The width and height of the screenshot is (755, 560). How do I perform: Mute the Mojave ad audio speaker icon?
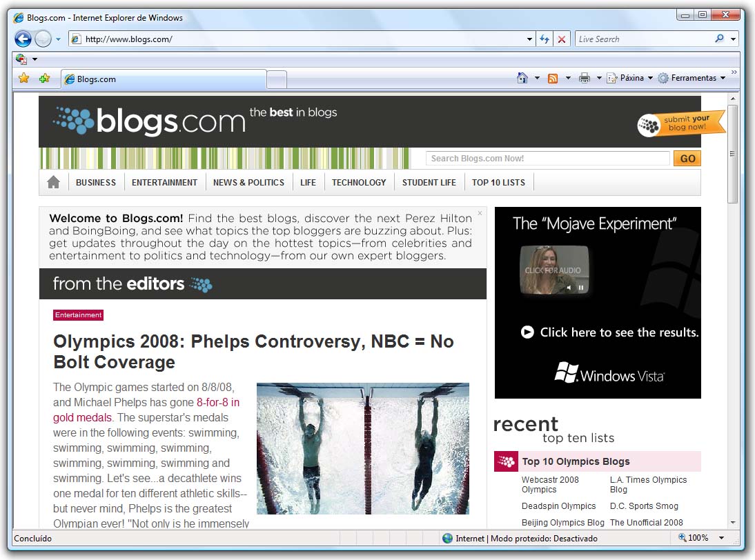569,288
